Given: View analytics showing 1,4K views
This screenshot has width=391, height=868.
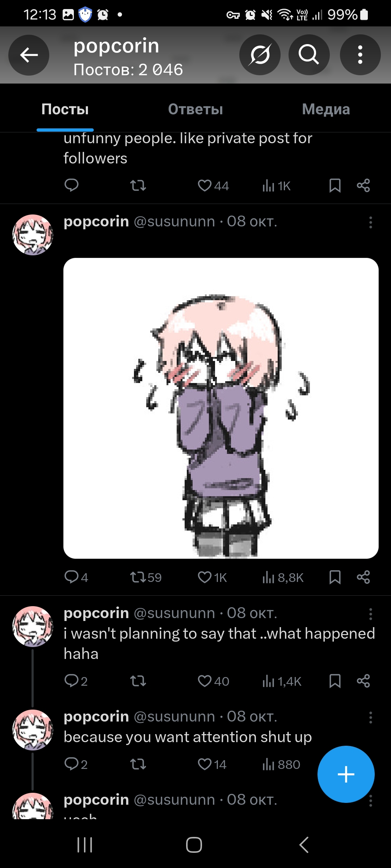Looking at the screenshot, I should (282, 681).
